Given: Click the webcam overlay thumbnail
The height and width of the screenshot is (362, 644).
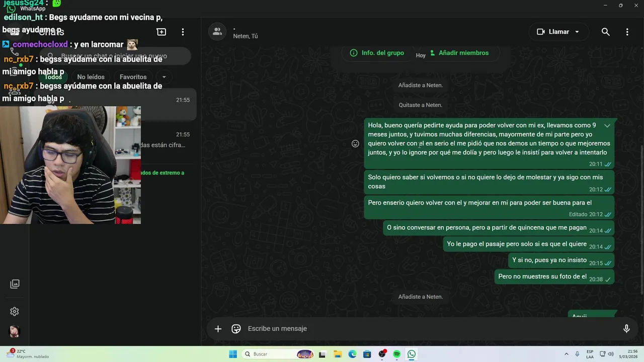Looking at the screenshot, I should pyautogui.click(x=70, y=165).
